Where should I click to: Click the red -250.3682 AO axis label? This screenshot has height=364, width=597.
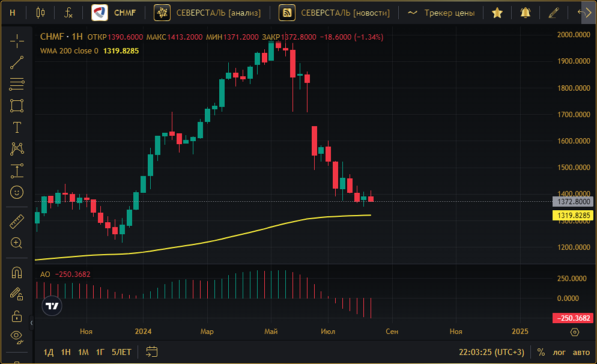point(573,318)
